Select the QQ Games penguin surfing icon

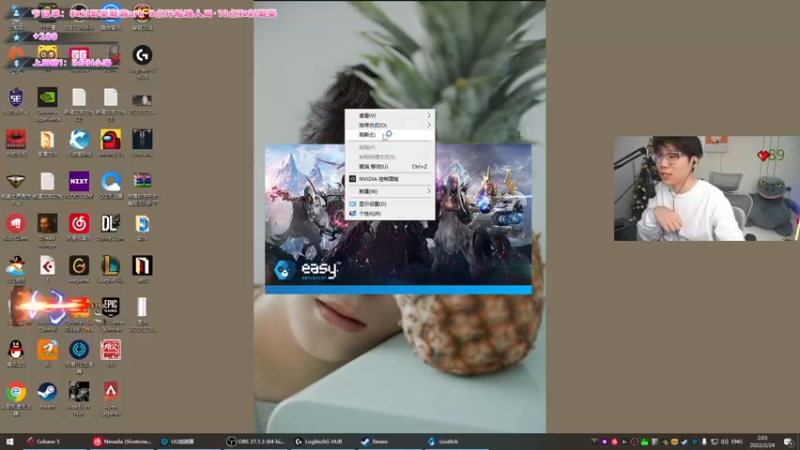click(16, 269)
